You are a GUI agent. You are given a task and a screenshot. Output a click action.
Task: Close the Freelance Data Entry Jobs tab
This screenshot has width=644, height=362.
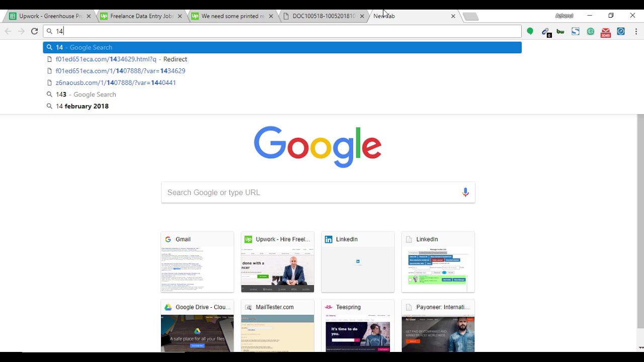coord(180,16)
